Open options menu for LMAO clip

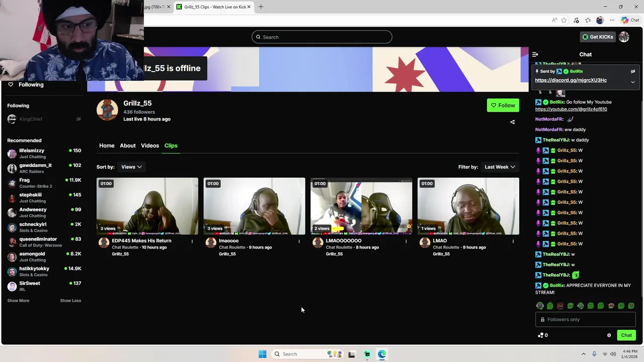tap(513, 241)
